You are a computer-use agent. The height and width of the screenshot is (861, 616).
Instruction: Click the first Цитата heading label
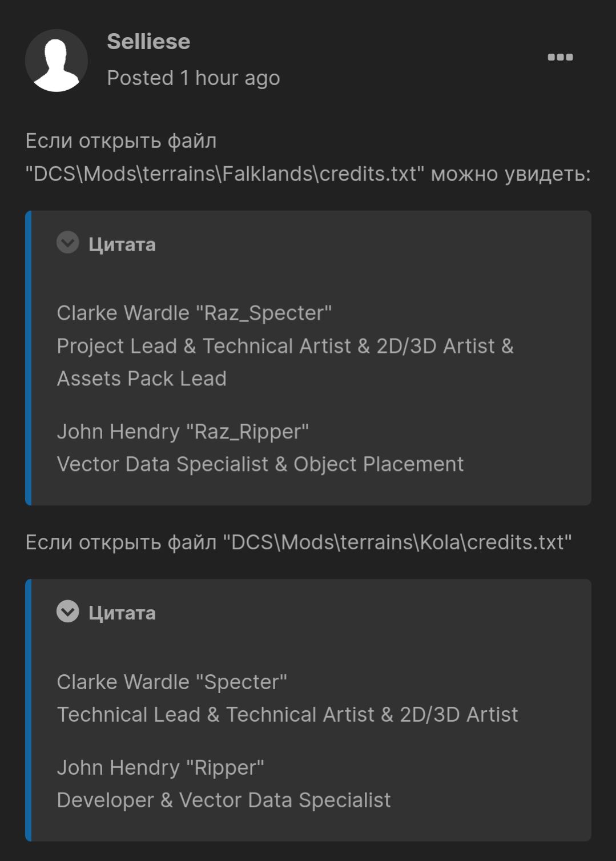tap(122, 244)
